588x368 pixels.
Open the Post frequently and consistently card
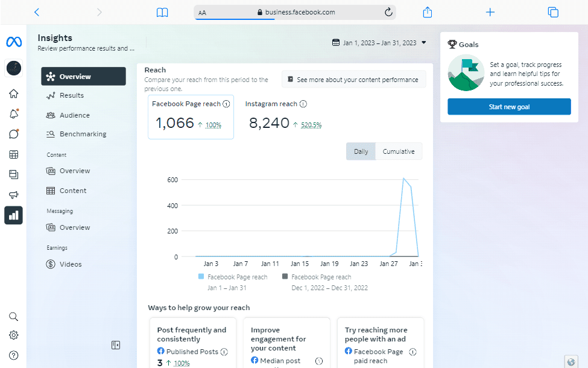click(193, 343)
